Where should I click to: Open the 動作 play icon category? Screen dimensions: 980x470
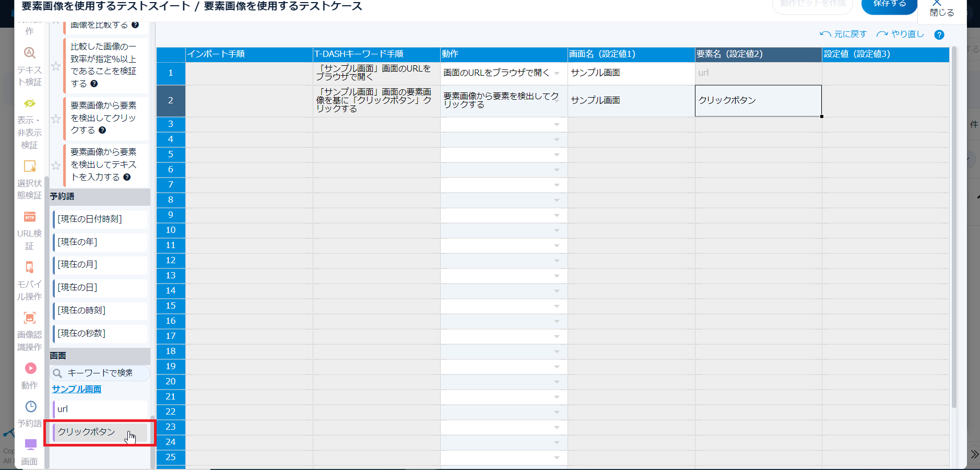coord(31,369)
